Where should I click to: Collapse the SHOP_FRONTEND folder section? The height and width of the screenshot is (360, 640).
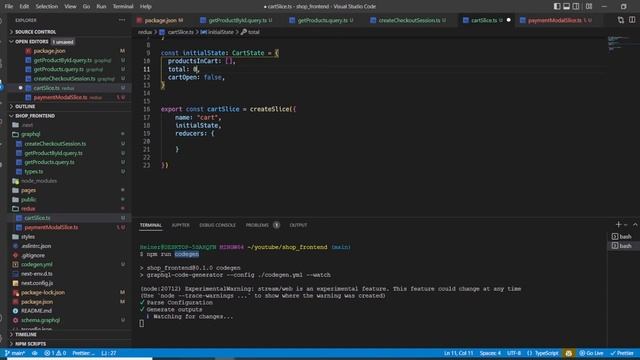coord(35,116)
